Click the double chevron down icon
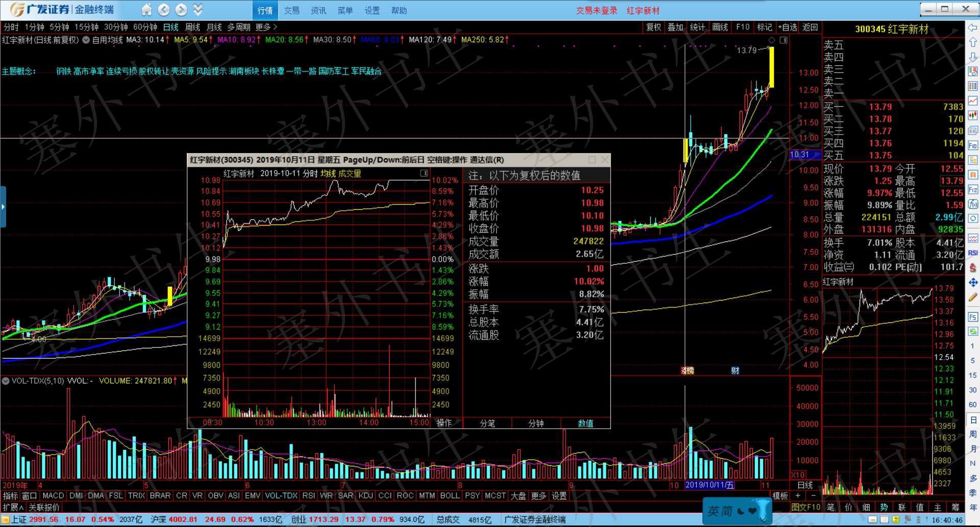The height and width of the screenshot is (527, 980). tap(198, 10)
